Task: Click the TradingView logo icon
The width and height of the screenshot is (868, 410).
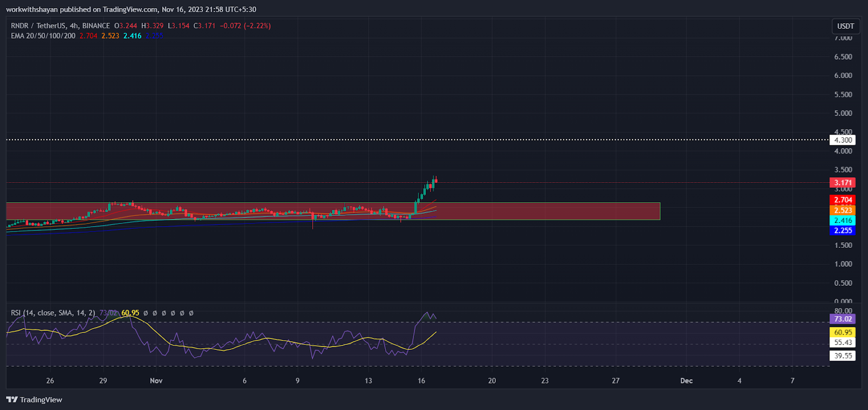Action: pos(12,400)
